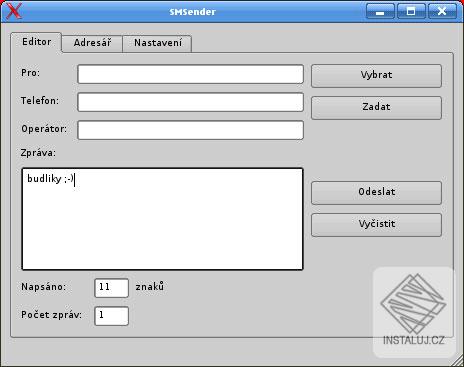
Task: Minimize the SMSender window
Action: tap(380, 11)
